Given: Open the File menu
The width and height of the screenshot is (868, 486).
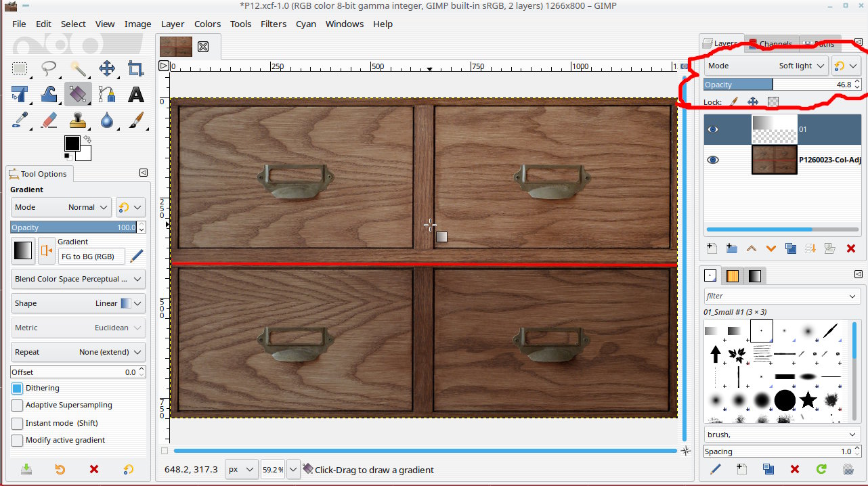Looking at the screenshot, I should (x=19, y=24).
